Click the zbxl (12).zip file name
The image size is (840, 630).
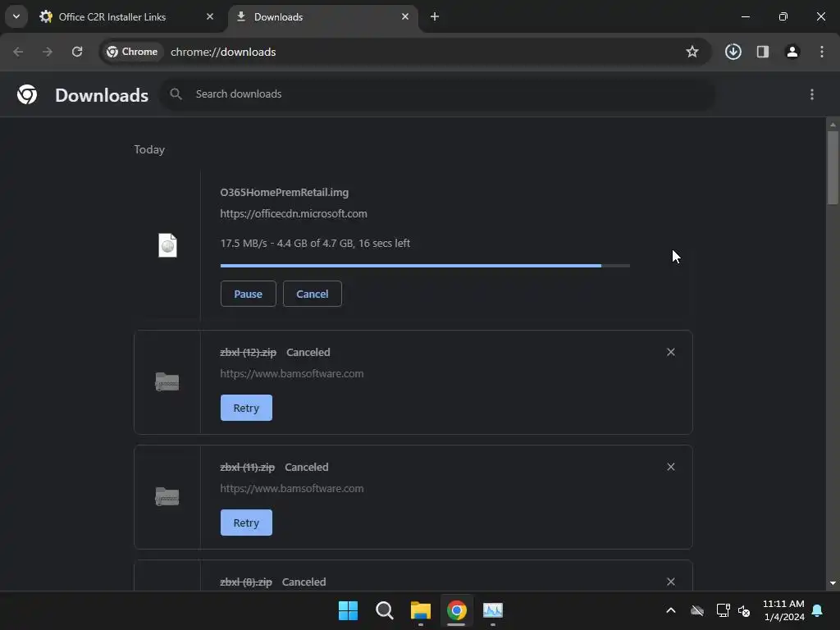click(x=248, y=353)
